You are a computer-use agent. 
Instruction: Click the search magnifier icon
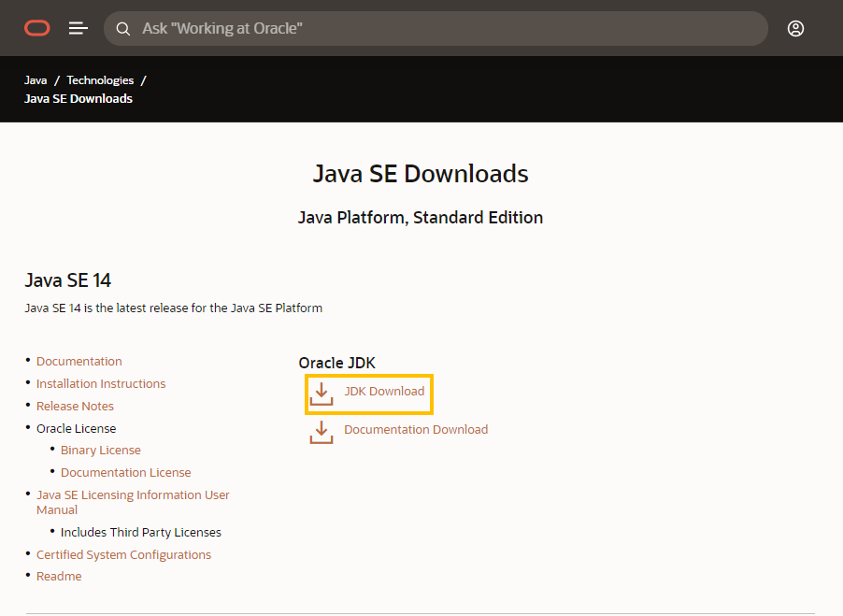click(123, 28)
